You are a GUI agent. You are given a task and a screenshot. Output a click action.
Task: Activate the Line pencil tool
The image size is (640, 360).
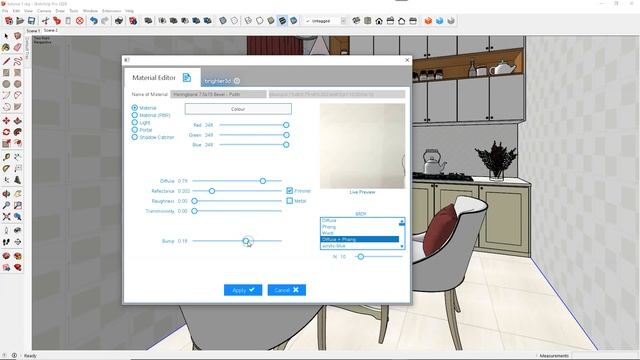tap(6, 62)
